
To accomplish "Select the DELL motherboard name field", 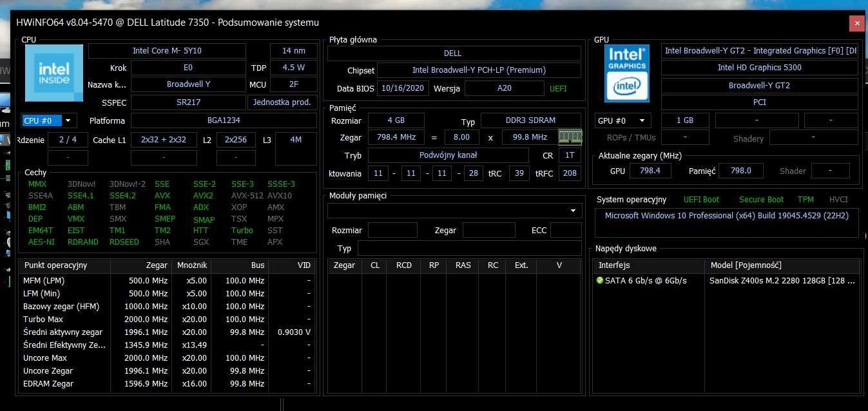I will point(453,53).
